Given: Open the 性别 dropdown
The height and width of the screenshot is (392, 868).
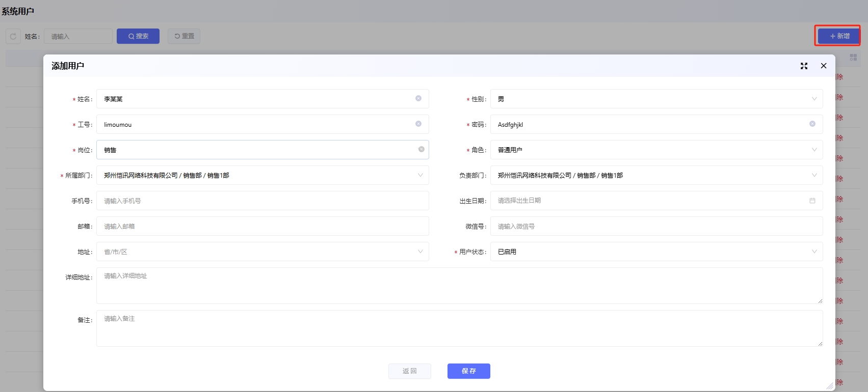Looking at the screenshot, I should [656, 99].
